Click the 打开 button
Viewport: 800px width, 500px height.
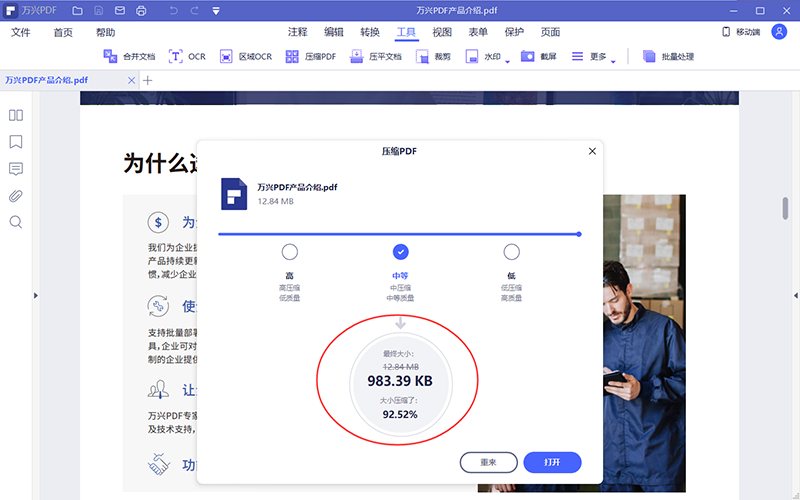tap(552, 462)
